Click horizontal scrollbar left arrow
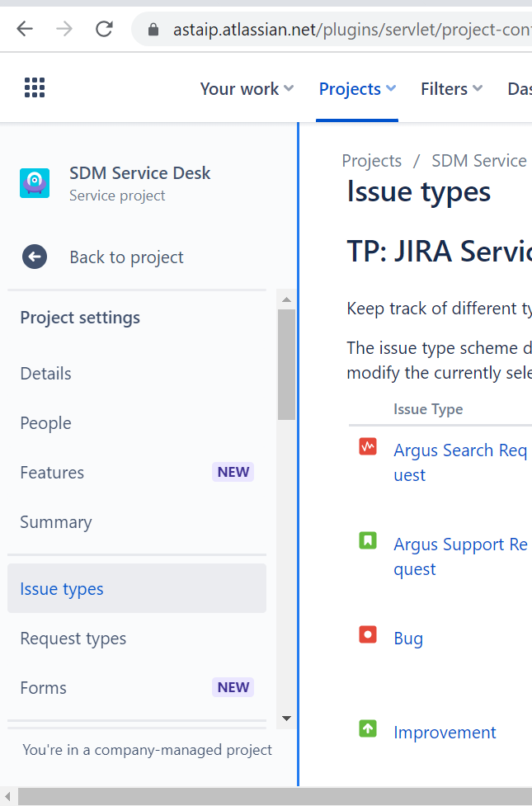Screen dimensions: 532x806 7,797
